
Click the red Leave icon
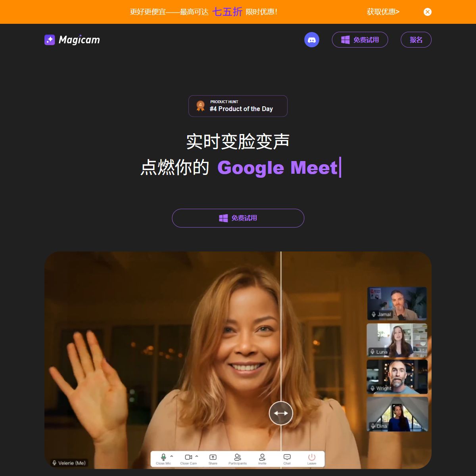pyautogui.click(x=312, y=457)
